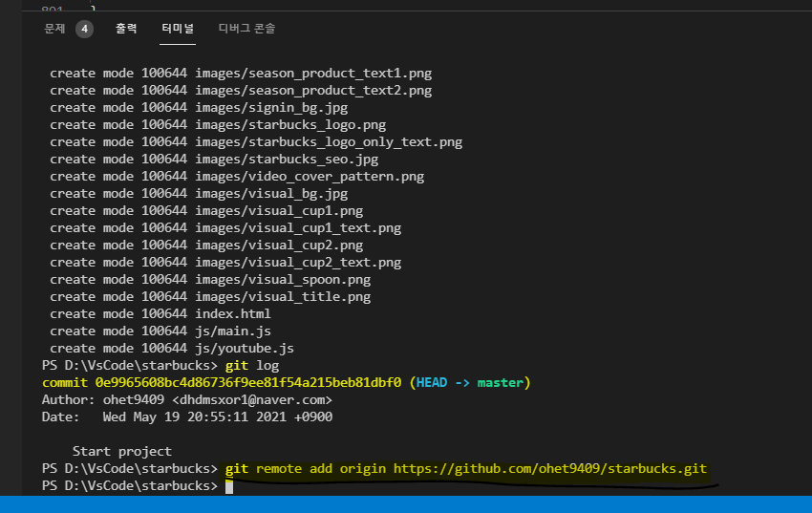This screenshot has width=812, height=513.
Task: Select the 터미널 terminal tab
Action: pyautogui.click(x=177, y=29)
